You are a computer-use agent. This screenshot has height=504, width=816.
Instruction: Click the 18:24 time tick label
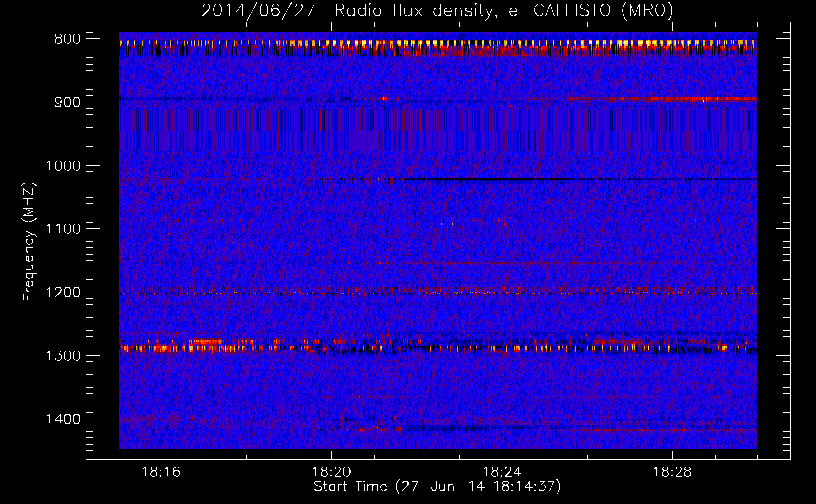point(502,472)
